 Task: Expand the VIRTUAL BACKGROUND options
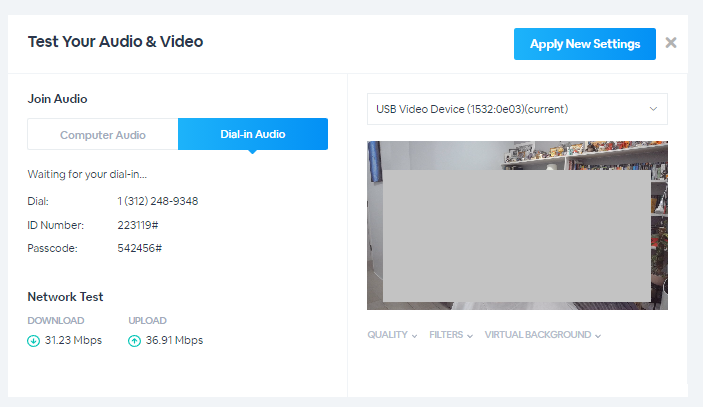[542, 335]
